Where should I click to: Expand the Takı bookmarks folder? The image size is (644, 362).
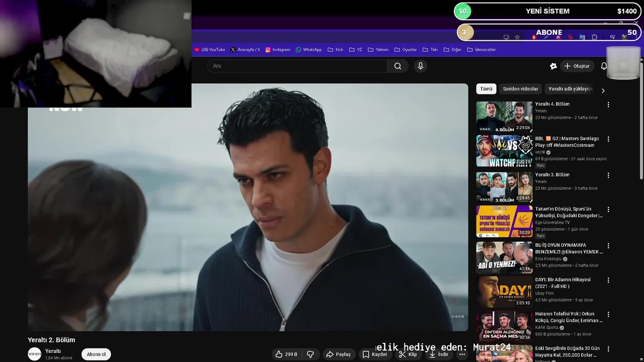point(430,50)
